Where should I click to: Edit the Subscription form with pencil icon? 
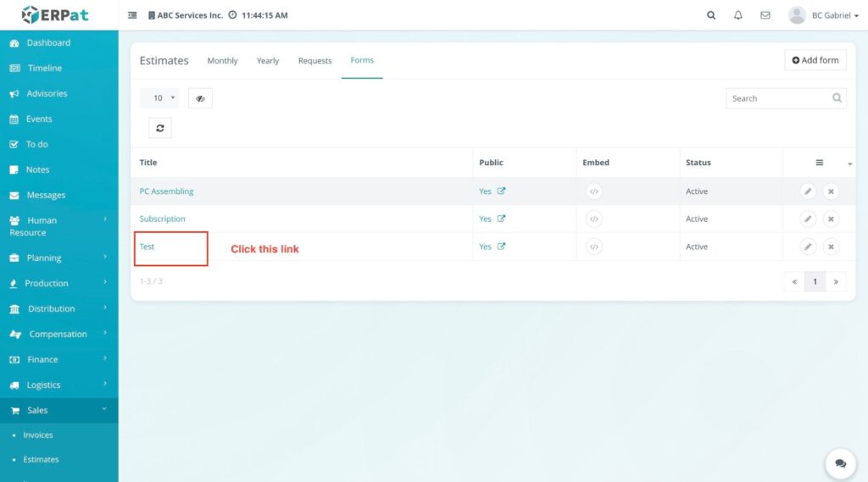click(808, 219)
